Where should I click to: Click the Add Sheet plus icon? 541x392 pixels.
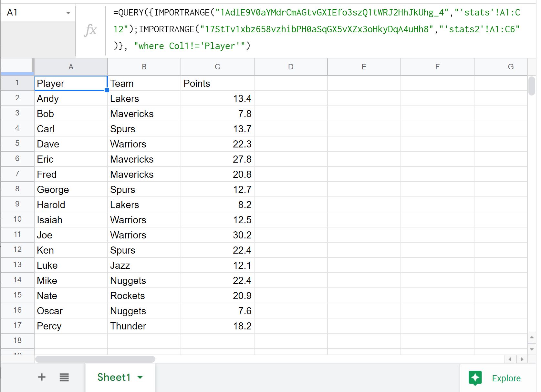click(x=42, y=377)
